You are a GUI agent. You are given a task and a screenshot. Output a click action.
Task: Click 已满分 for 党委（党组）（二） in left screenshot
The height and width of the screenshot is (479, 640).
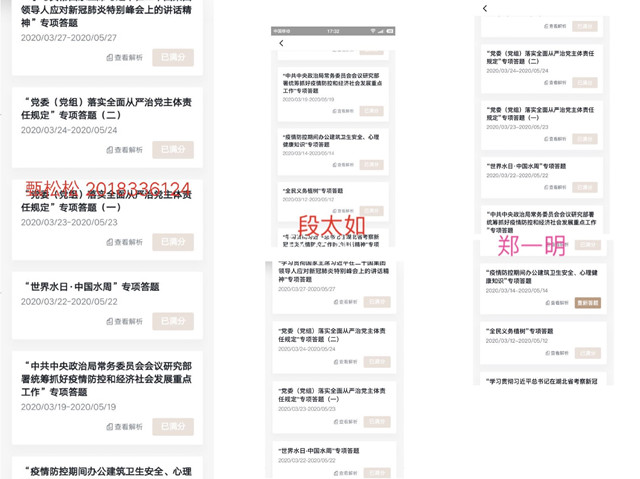[173, 150]
